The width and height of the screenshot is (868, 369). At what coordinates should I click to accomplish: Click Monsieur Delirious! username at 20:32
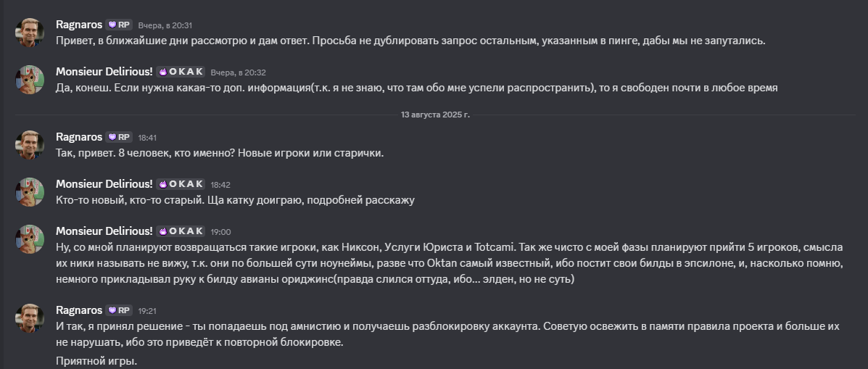click(104, 72)
